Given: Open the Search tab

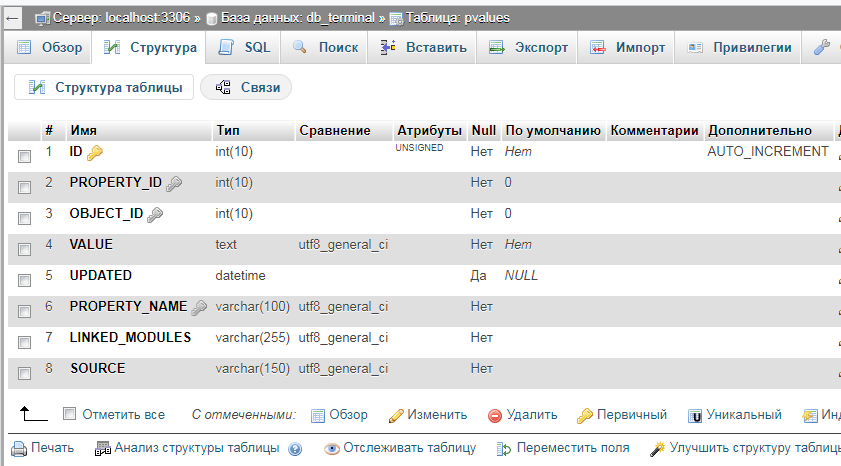Looking at the screenshot, I should pyautogui.click(x=325, y=47).
